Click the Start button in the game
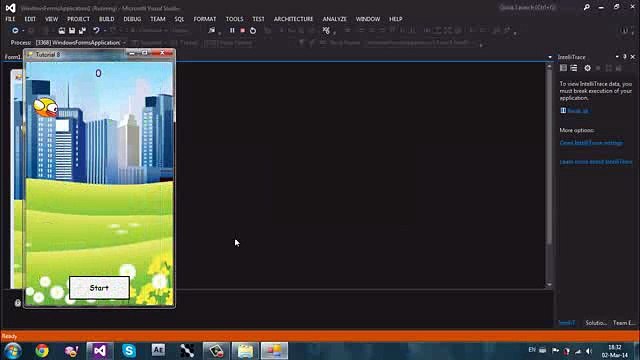 (99, 288)
